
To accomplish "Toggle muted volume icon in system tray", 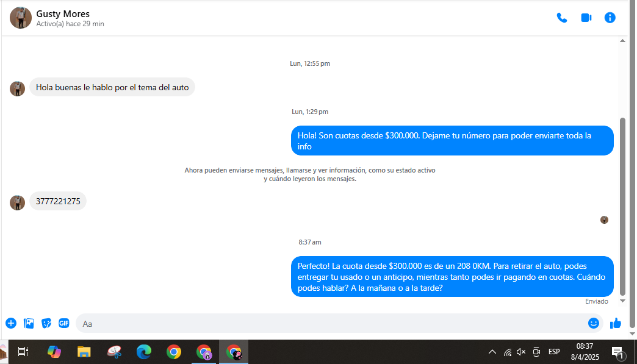I will click(521, 352).
